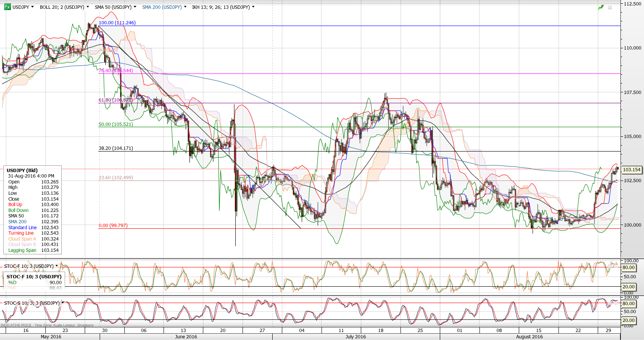The image size is (644, 340).
Task: Expand the BOLL 20; 2 indicator menu
Action: 87,7
